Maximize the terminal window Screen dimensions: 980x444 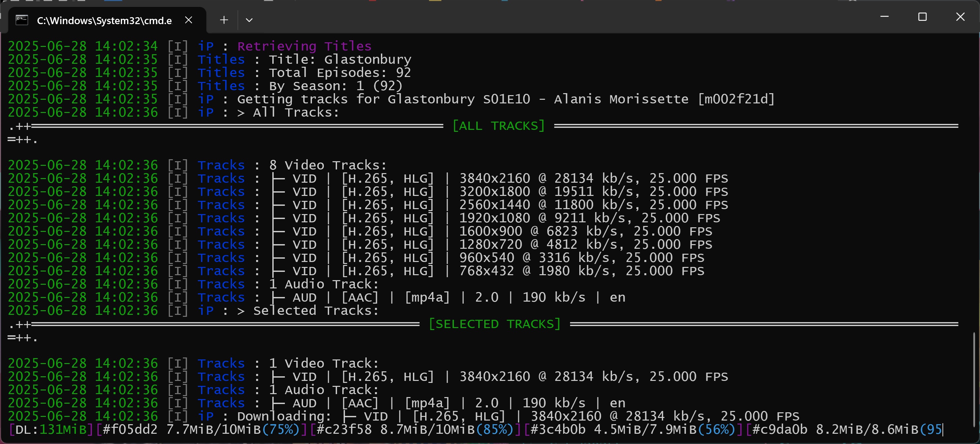click(922, 17)
